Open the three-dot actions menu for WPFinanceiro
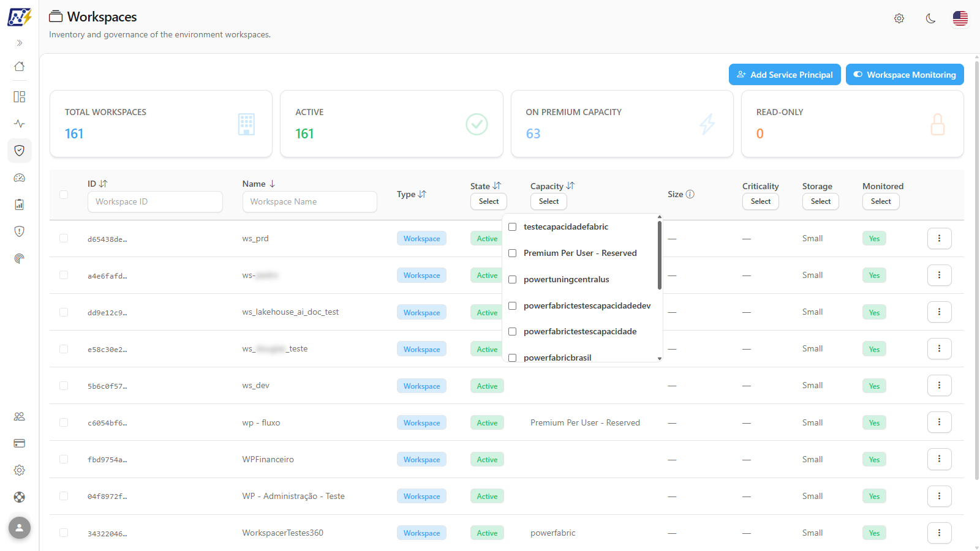This screenshot has height=551, width=980. point(939,459)
